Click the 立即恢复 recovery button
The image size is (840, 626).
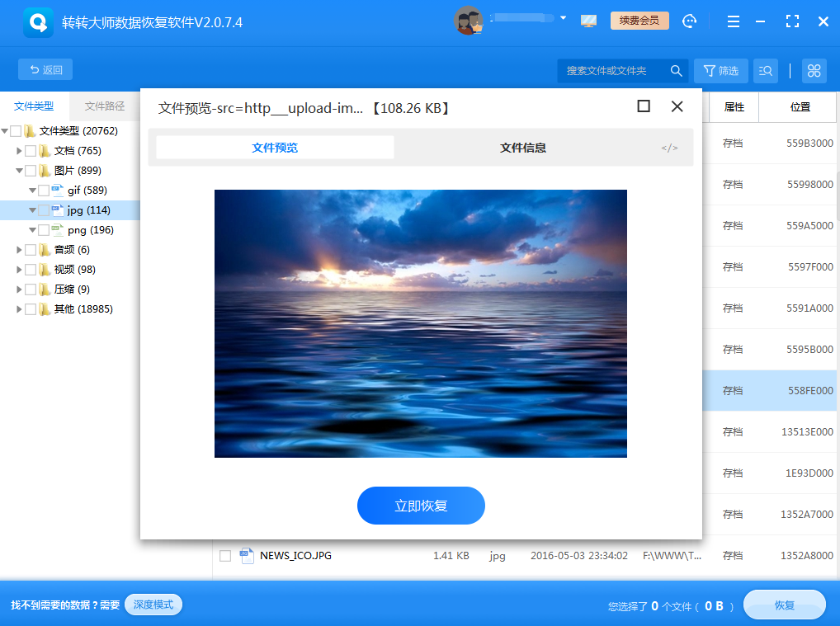(421, 506)
